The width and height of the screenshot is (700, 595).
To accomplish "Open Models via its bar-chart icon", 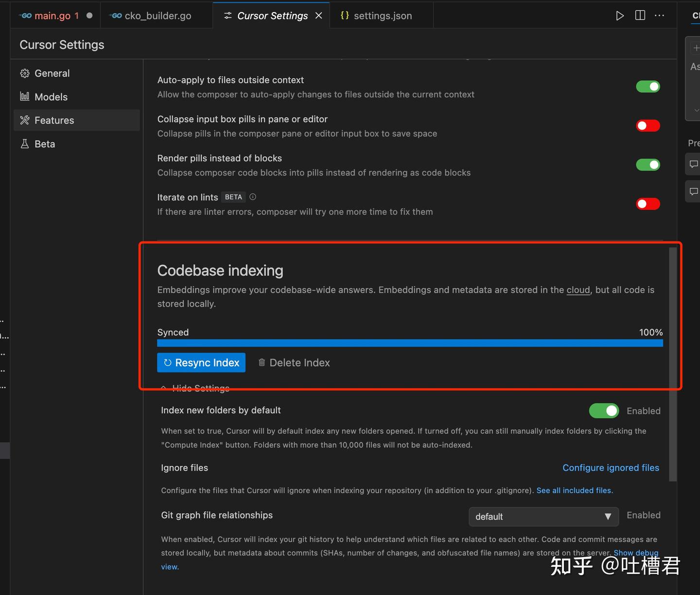I will pyautogui.click(x=25, y=96).
